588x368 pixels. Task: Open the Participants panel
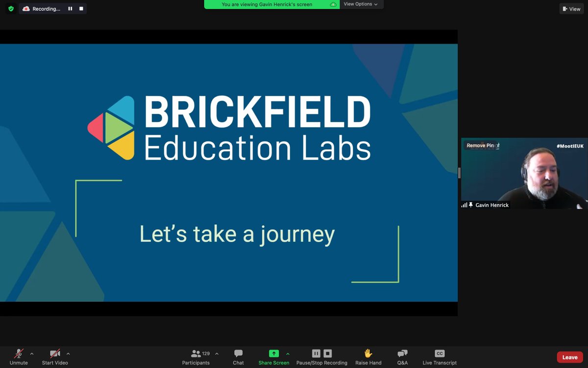(x=196, y=357)
